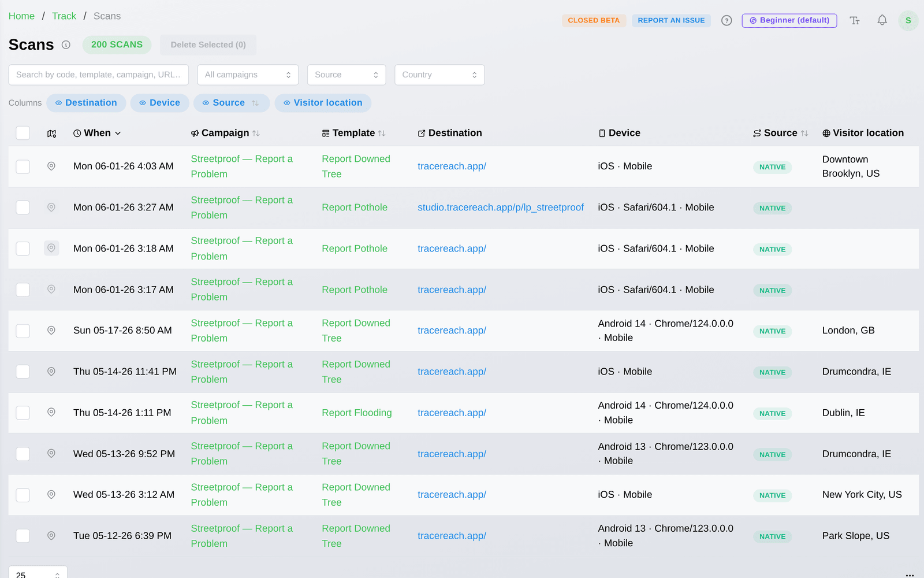Click location pin for Wed 05-13-26 9:52 PM scan
The image size is (924, 578).
(51, 454)
